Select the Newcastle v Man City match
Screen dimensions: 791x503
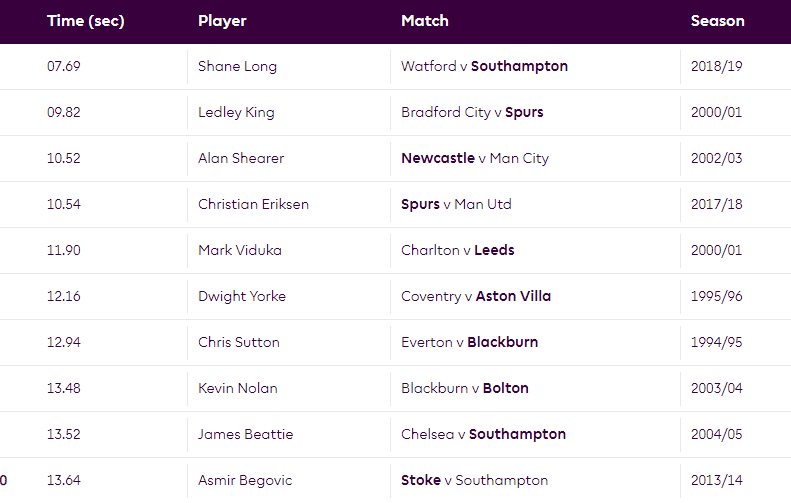point(475,158)
